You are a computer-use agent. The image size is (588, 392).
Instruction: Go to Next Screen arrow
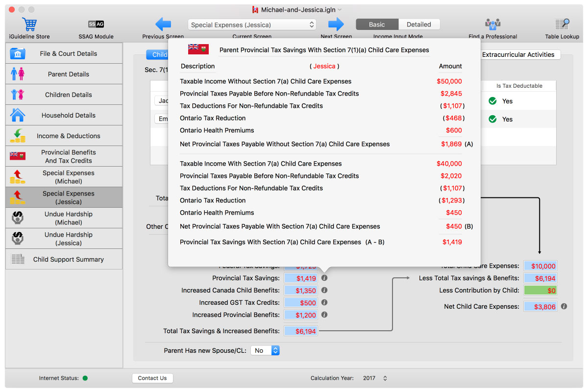pos(336,24)
